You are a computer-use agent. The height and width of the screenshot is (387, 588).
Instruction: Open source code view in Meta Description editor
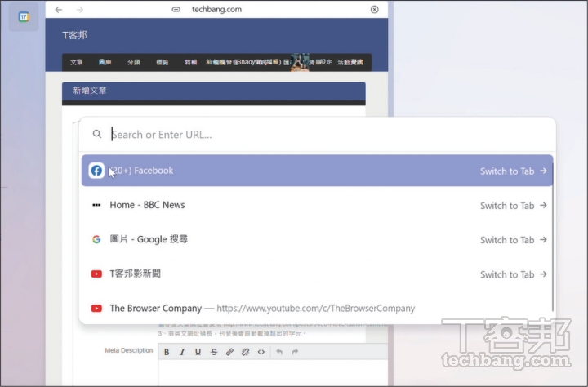click(x=261, y=352)
